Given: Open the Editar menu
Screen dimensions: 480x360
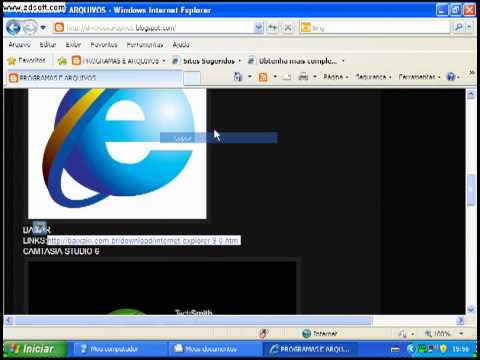Looking at the screenshot, I should pyautogui.click(x=48, y=45).
